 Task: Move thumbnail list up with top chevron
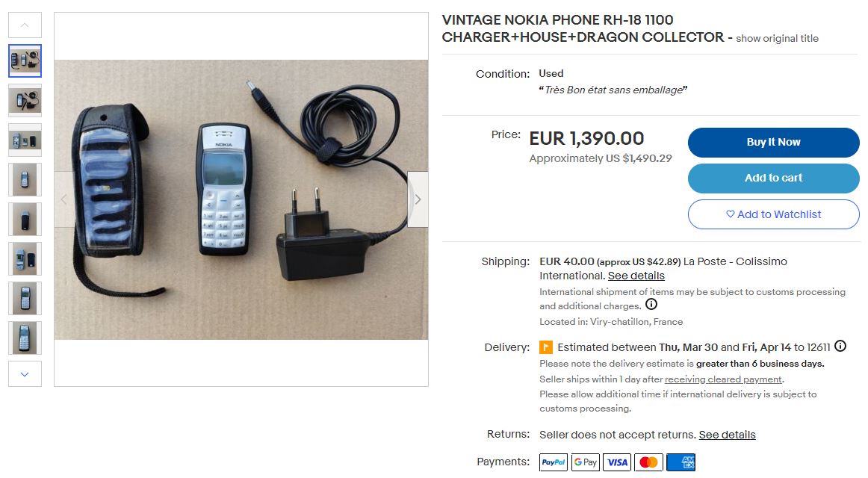point(25,25)
